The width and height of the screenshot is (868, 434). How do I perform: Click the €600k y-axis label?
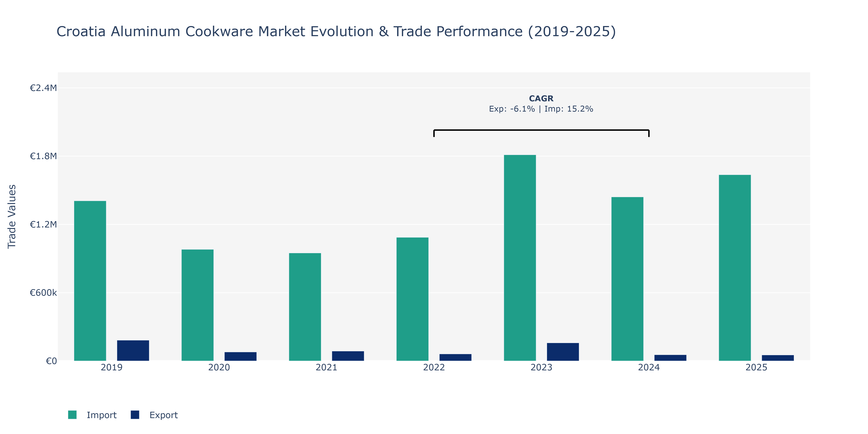coord(43,292)
